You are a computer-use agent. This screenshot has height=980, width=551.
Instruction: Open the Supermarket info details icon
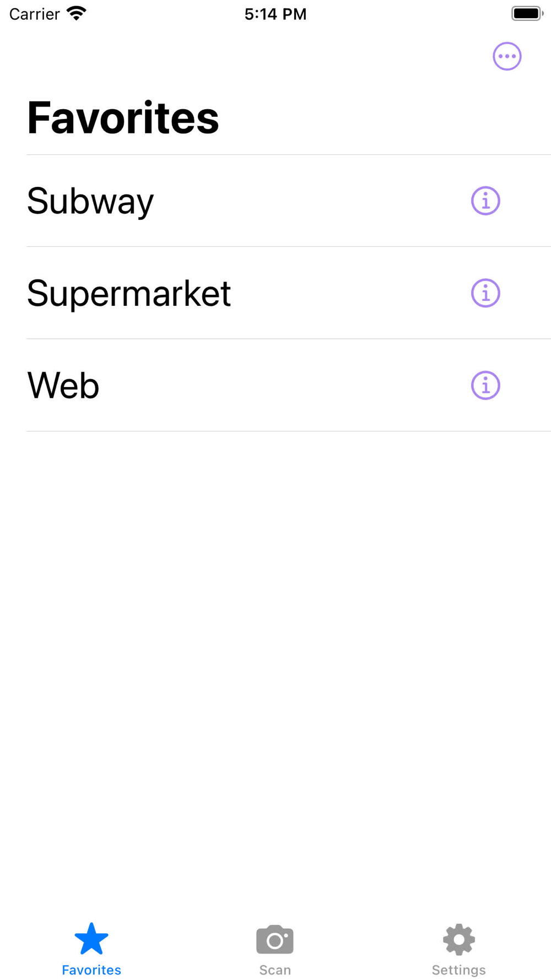coord(485,293)
